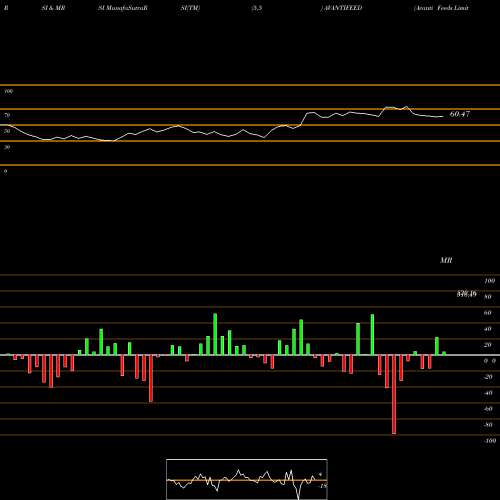Click the histogram axis label 100
The width and height of the screenshot is (500, 500).
point(490,281)
